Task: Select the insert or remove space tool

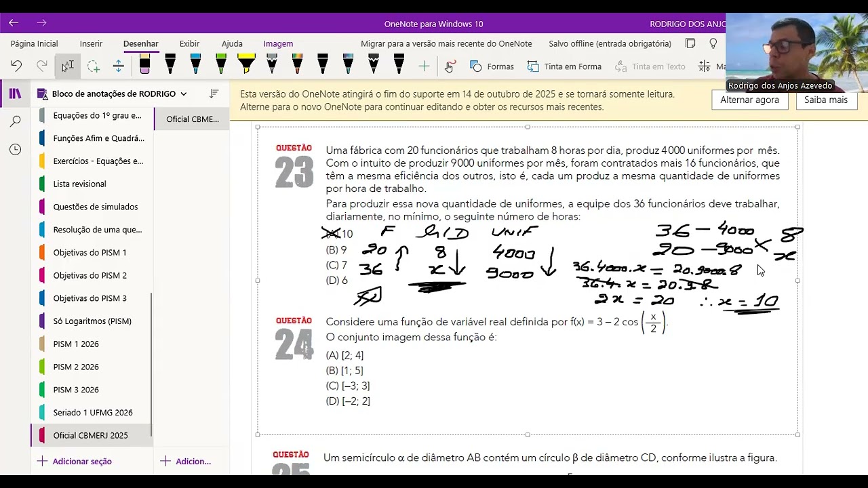Action: [x=118, y=66]
